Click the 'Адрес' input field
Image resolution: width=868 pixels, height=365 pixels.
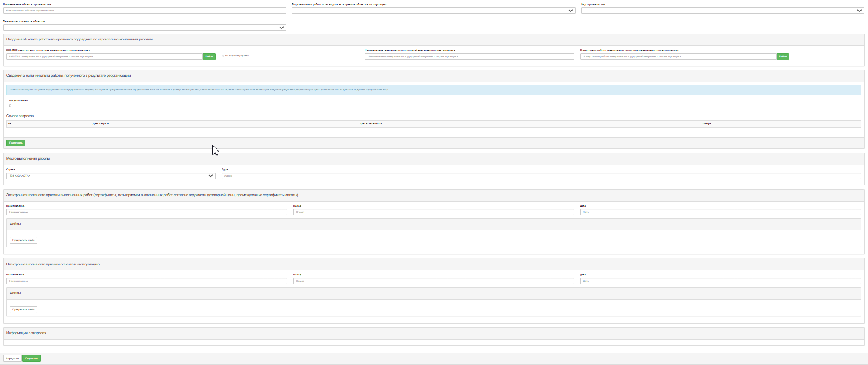coord(541,176)
